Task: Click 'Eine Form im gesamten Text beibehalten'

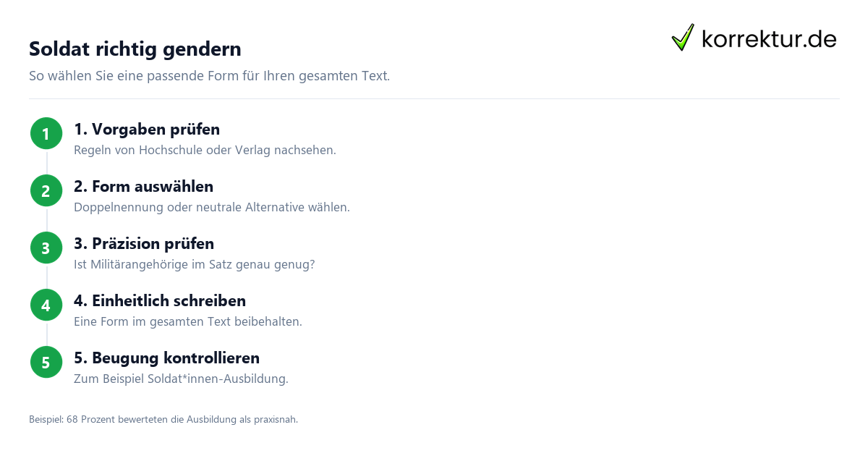Action: [188, 322]
